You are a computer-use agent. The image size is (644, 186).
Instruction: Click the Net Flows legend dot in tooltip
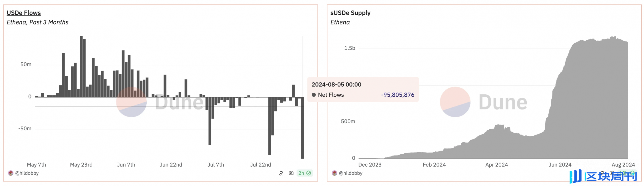coord(314,95)
